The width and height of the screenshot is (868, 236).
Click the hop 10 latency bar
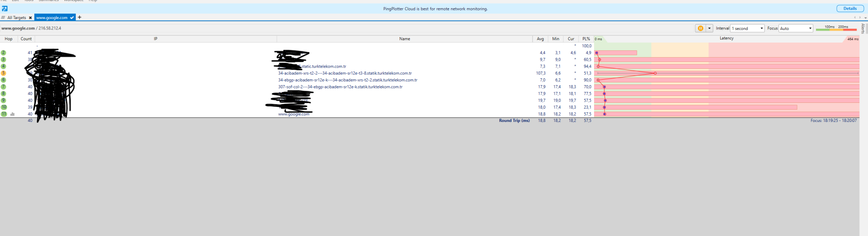(x=696, y=107)
